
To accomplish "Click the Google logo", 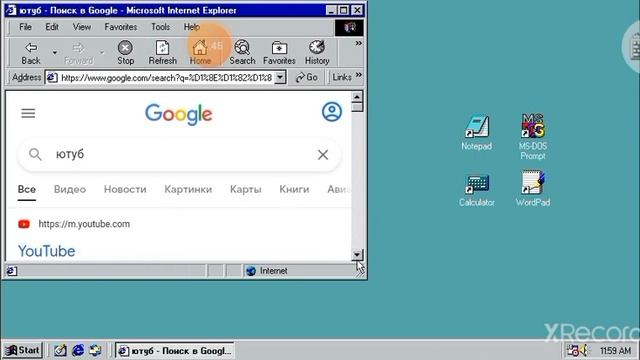I will (x=178, y=114).
